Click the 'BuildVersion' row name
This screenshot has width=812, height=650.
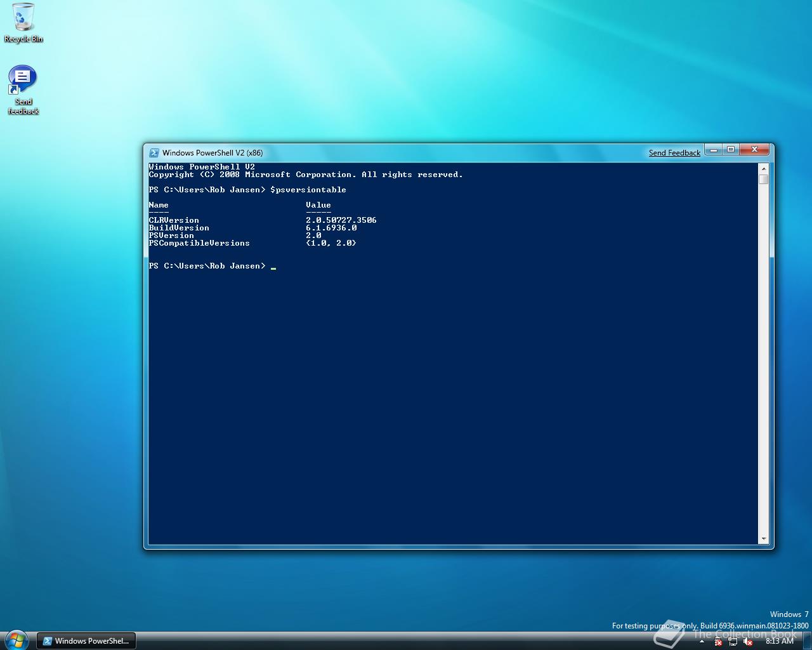coord(179,228)
